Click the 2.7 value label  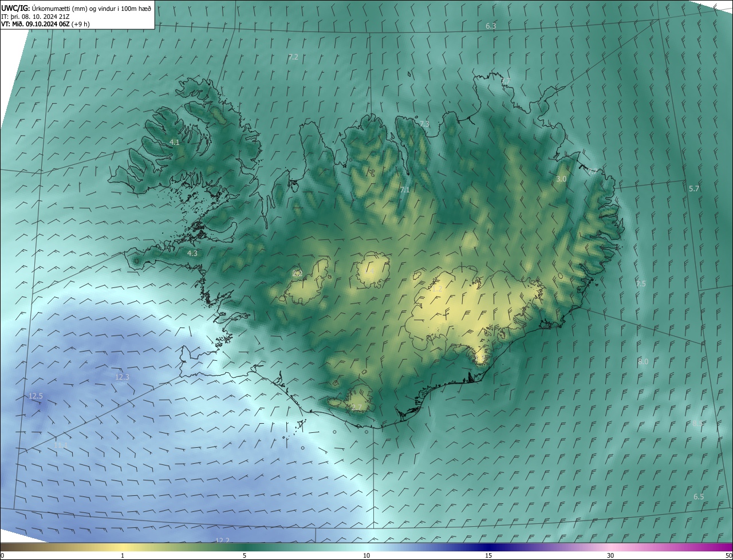(x=357, y=408)
